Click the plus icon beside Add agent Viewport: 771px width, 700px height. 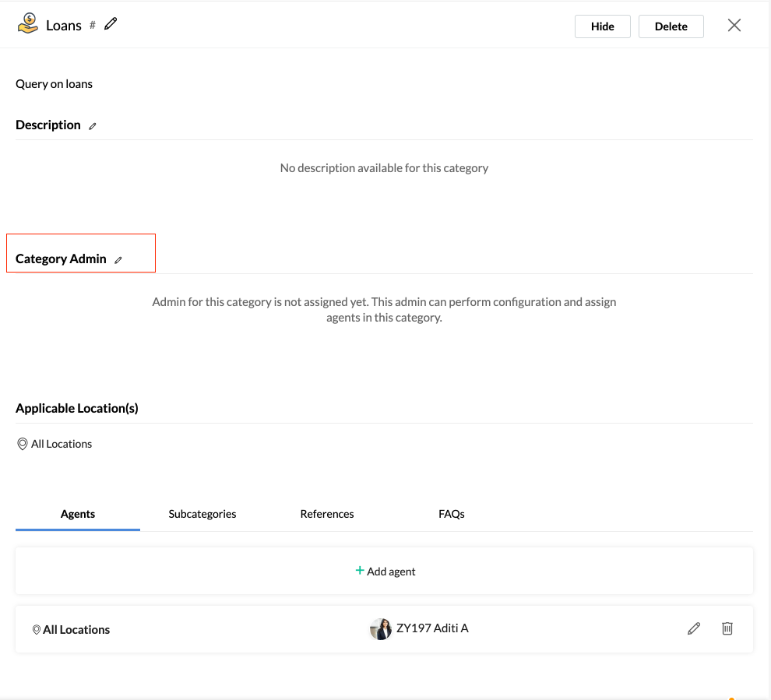pos(360,570)
